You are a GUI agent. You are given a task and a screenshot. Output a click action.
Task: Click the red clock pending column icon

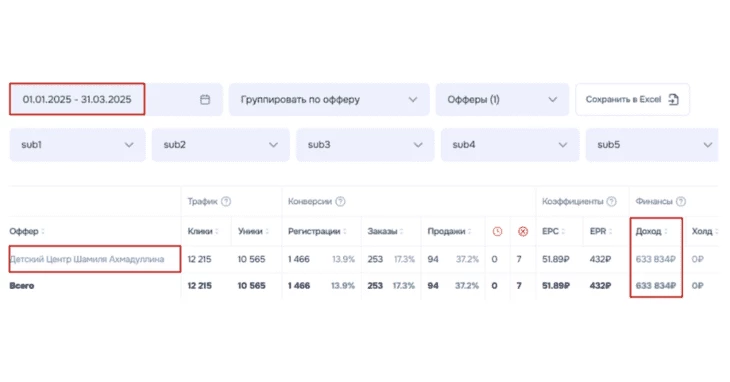(x=497, y=231)
